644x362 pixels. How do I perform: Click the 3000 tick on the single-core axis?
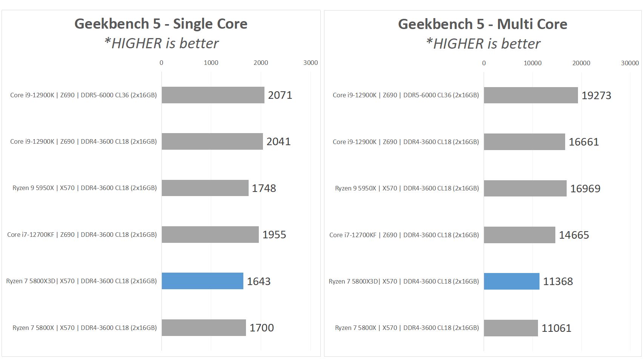tap(310, 63)
